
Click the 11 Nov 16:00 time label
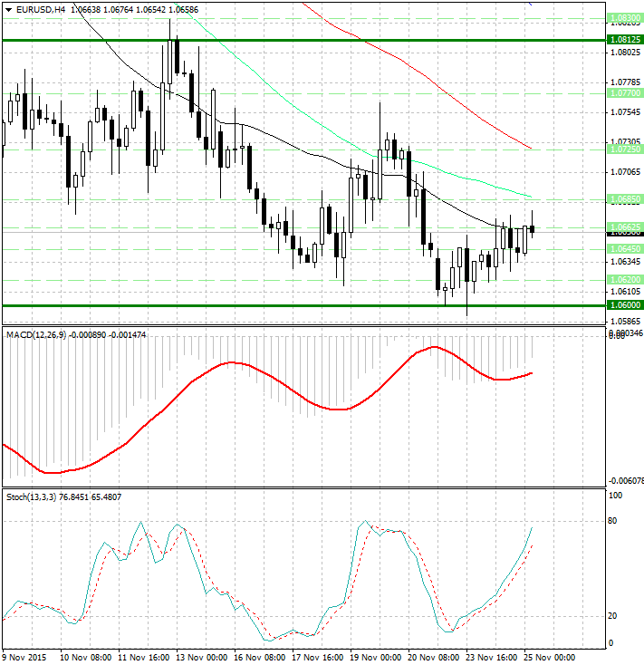tap(144, 658)
